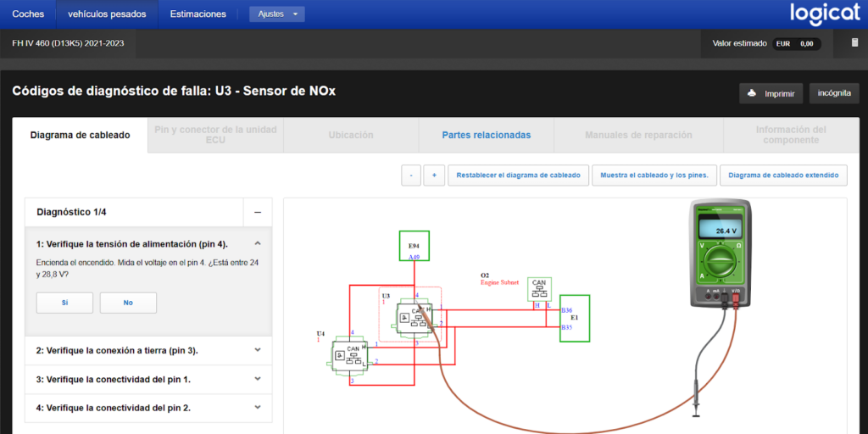
Task: Click the O2 Engine Subnet CAN symbol
Action: 538,290
